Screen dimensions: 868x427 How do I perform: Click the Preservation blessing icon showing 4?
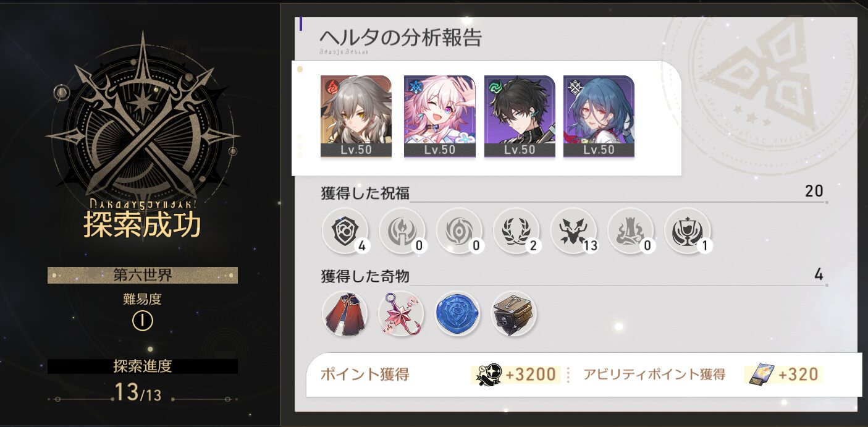pos(345,230)
